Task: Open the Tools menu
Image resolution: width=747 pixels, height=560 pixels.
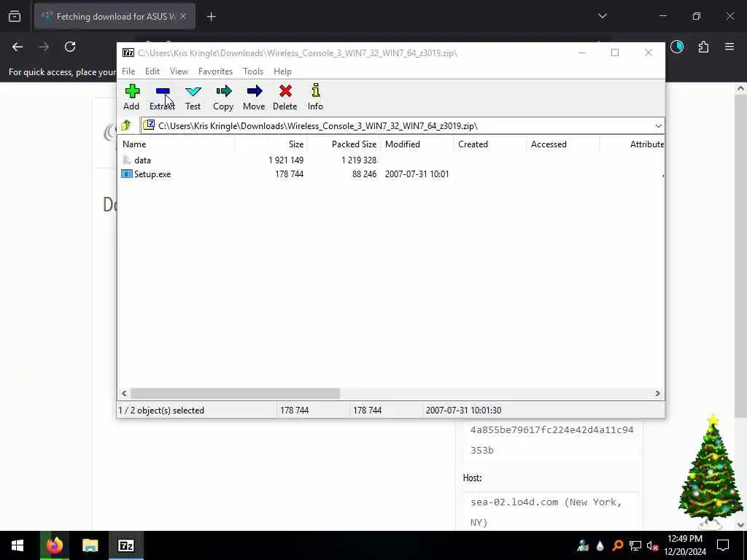Action: [x=253, y=71]
